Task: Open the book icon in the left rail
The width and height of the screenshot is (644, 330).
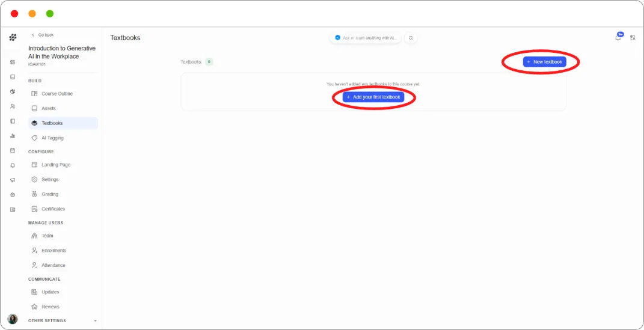Action: [13, 77]
